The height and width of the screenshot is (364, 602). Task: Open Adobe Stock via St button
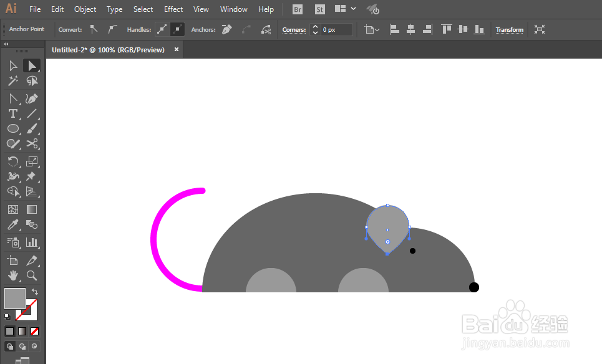320,9
